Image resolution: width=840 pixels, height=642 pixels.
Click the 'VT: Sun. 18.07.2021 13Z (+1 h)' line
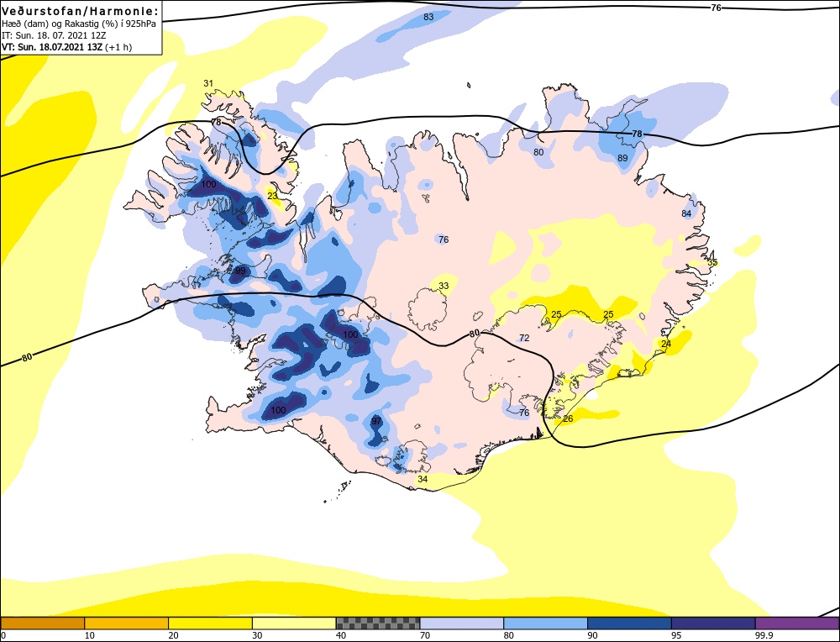tap(67, 47)
